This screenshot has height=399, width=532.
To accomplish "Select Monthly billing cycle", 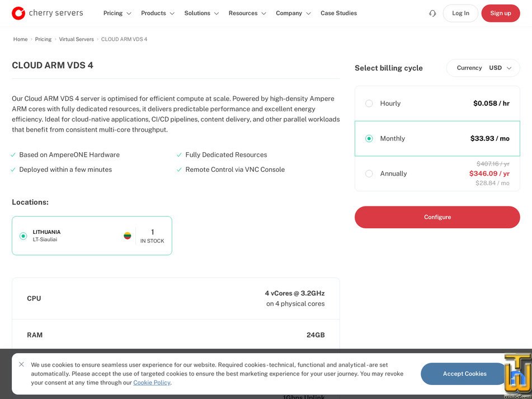I will point(437,138).
